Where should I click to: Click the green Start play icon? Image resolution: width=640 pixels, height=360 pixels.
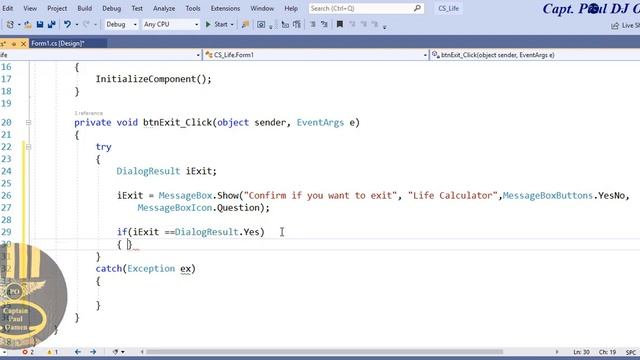[x=208, y=24]
